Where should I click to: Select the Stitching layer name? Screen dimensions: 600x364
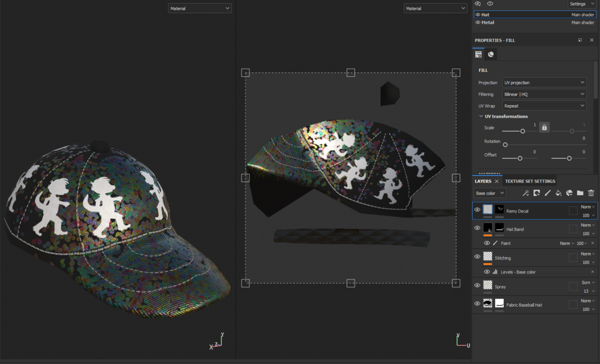coord(503,258)
